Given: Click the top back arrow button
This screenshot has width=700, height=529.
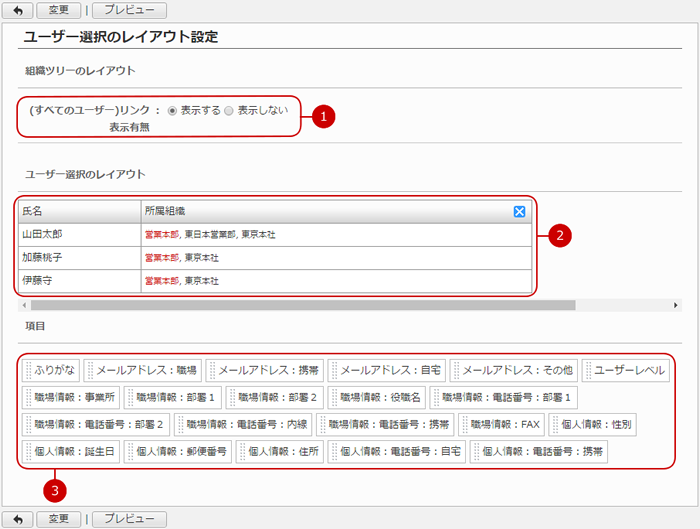Looking at the screenshot, I should (x=17, y=10).
